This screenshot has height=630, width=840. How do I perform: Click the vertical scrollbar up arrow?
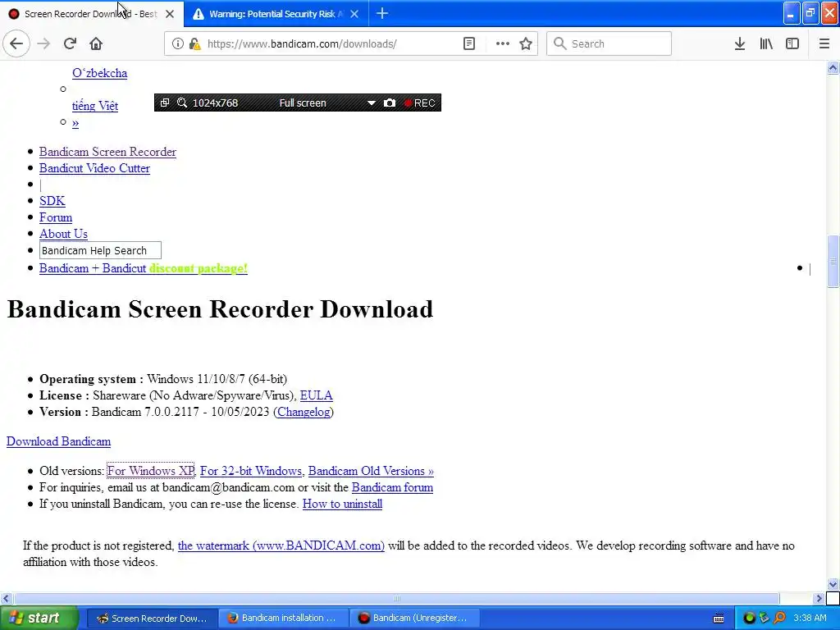pos(833,67)
